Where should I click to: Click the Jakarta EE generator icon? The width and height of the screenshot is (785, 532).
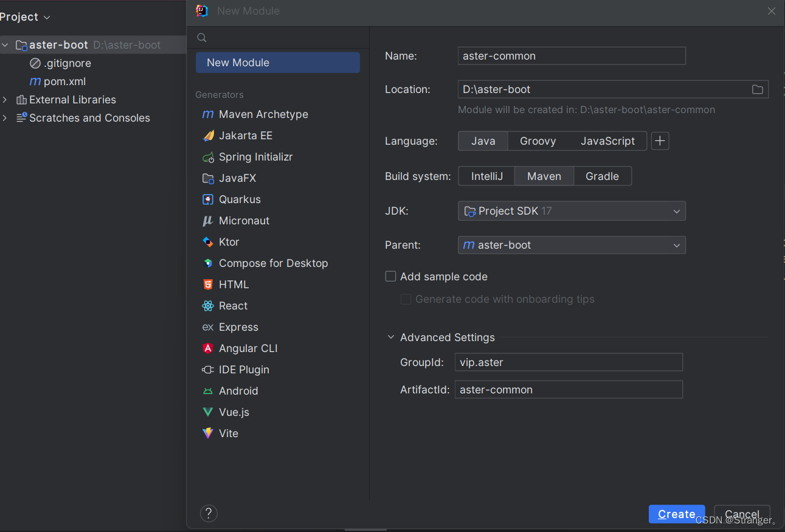click(208, 136)
